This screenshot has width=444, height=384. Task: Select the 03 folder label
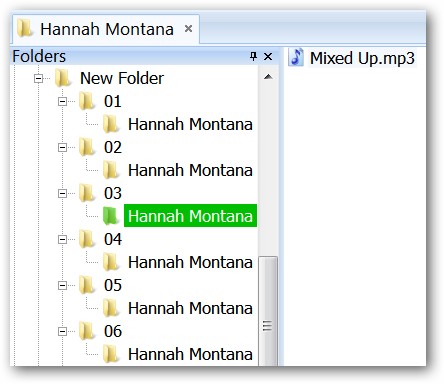(x=113, y=193)
